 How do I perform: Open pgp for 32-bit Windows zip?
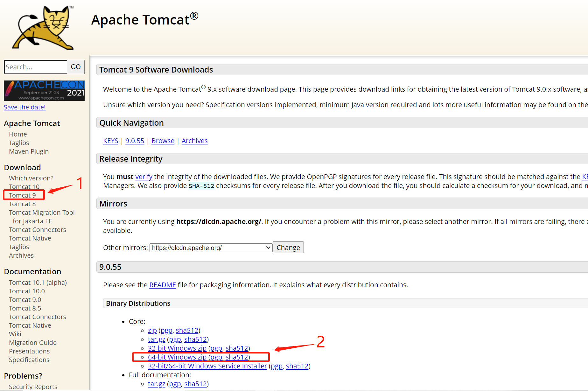click(x=216, y=348)
